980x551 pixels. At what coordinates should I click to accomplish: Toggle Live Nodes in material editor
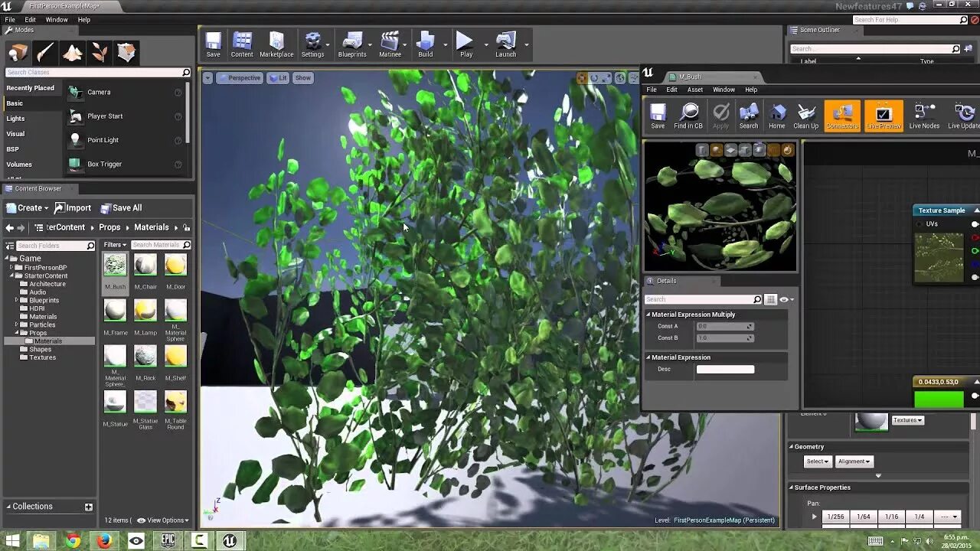coord(924,116)
